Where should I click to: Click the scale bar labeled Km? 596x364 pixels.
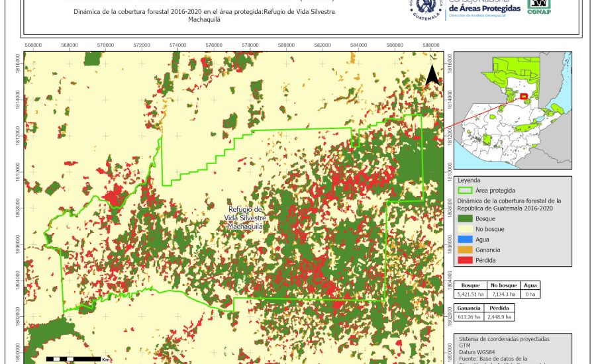click(72, 359)
